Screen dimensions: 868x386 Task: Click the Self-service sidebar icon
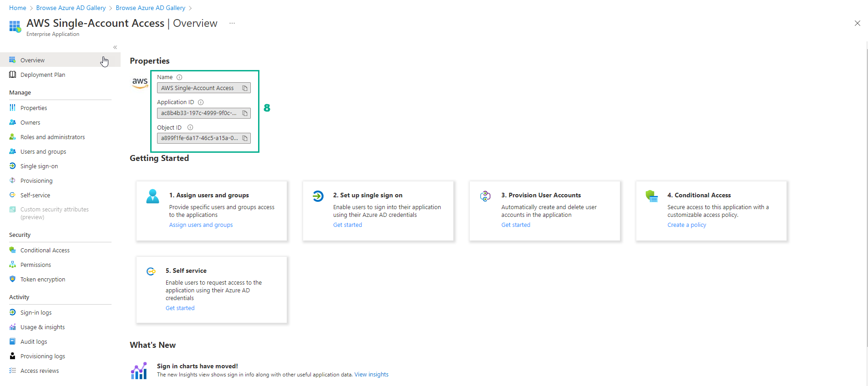[x=13, y=195]
